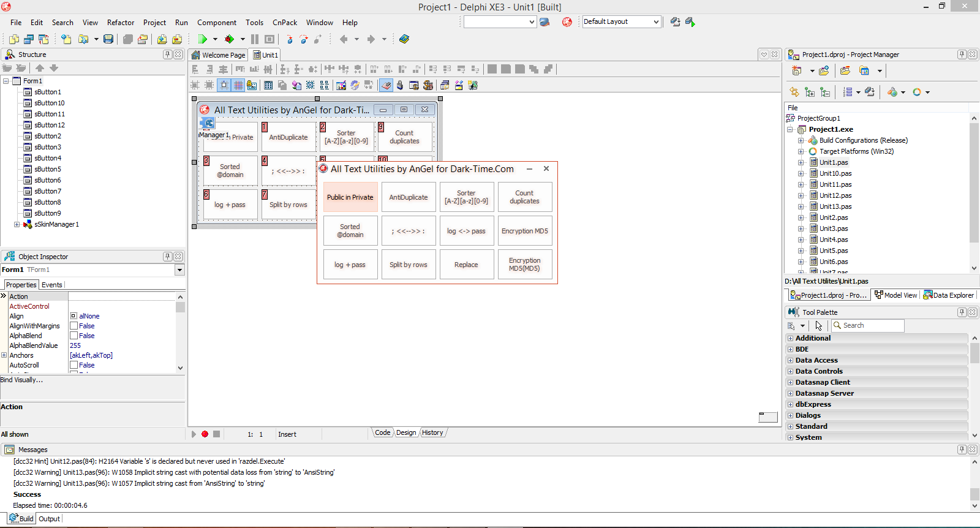Click the Encryption MD5 button
This screenshot has width=980, height=528.
[525, 231]
